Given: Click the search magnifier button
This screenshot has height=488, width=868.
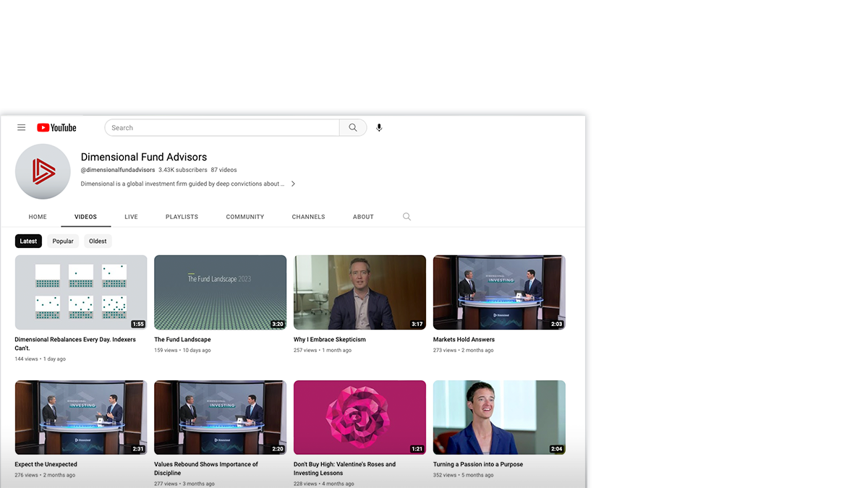Looking at the screenshot, I should tap(353, 128).
